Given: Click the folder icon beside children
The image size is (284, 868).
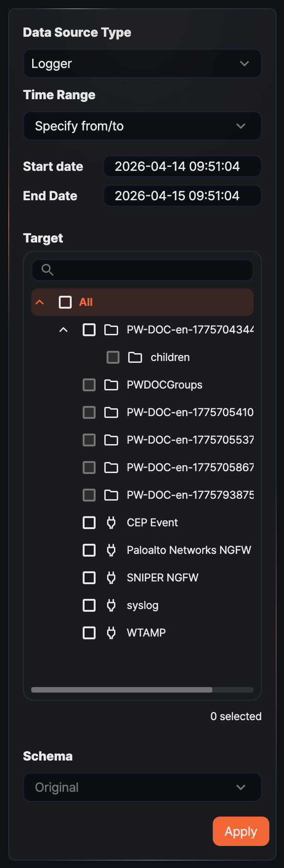Looking at the screenshot, I should (135, 357).
